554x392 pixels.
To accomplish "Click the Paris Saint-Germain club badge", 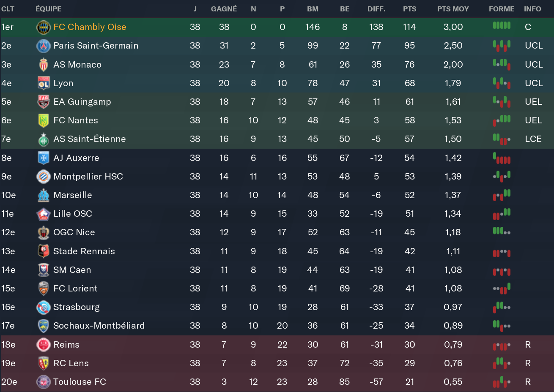I will coord(44,46).
